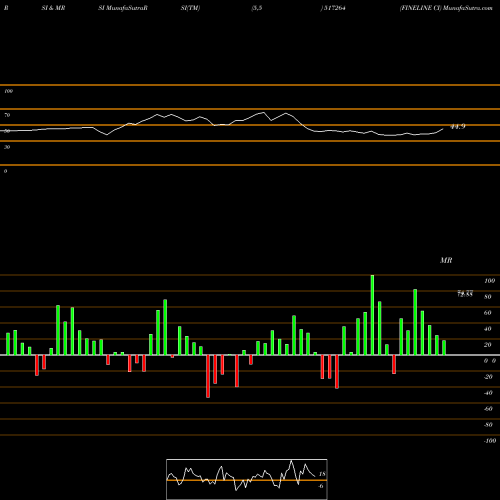Click the RSI axis label 100 on left
This screenshot has height=500, width=500.
[8, 91]
